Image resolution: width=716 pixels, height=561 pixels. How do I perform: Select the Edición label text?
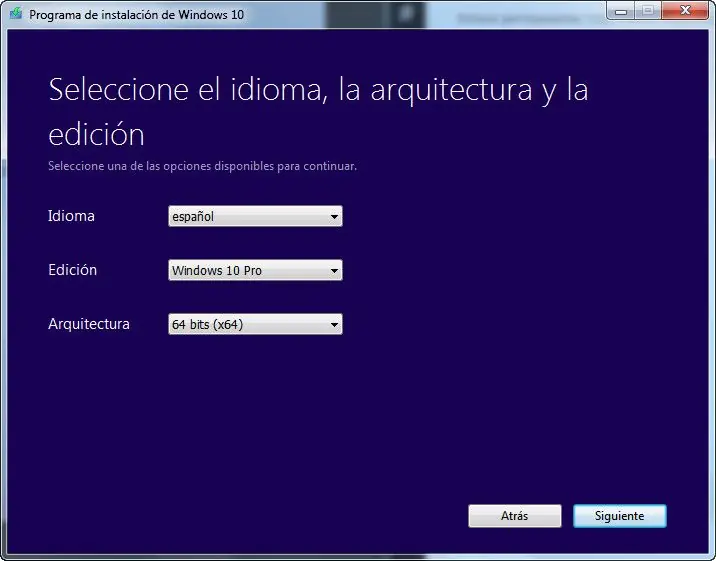point(73,270)
